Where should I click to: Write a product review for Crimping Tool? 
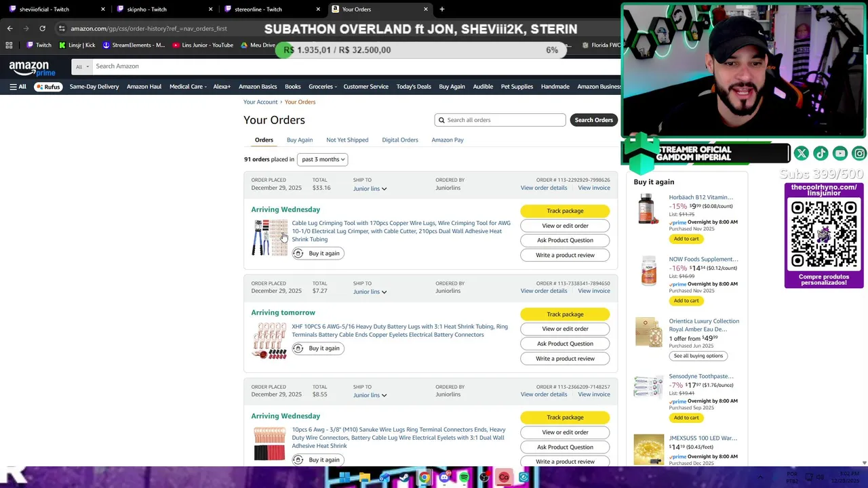tap(565, 255)
